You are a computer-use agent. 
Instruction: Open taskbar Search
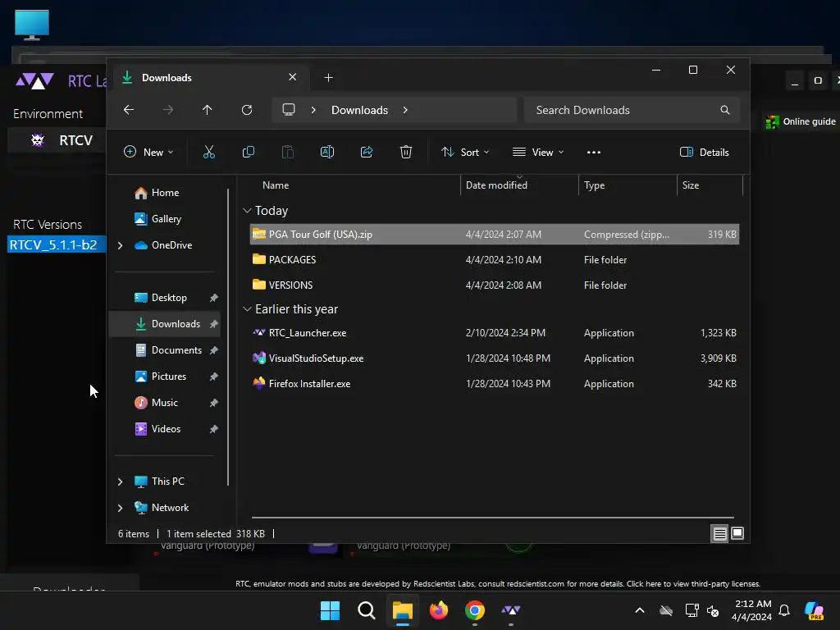(367, 610)
